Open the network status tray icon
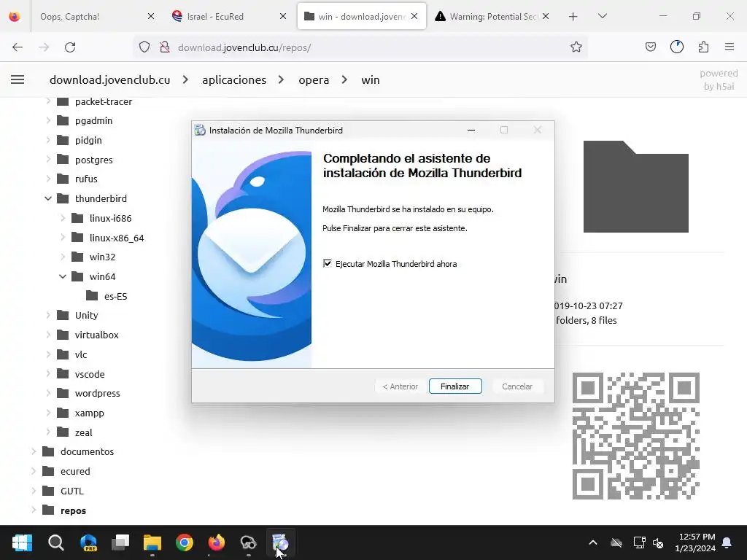 coord(639,542)
